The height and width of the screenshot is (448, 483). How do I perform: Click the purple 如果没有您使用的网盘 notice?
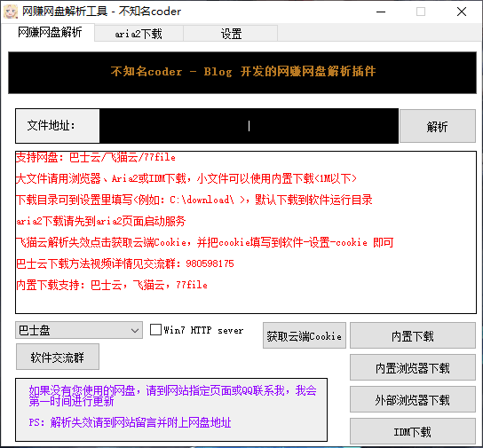(x=172, y=396)
